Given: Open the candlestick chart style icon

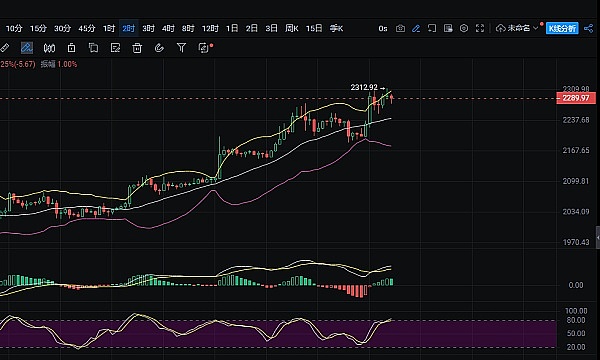Looking at the screenshot, I should pos(49,48).
